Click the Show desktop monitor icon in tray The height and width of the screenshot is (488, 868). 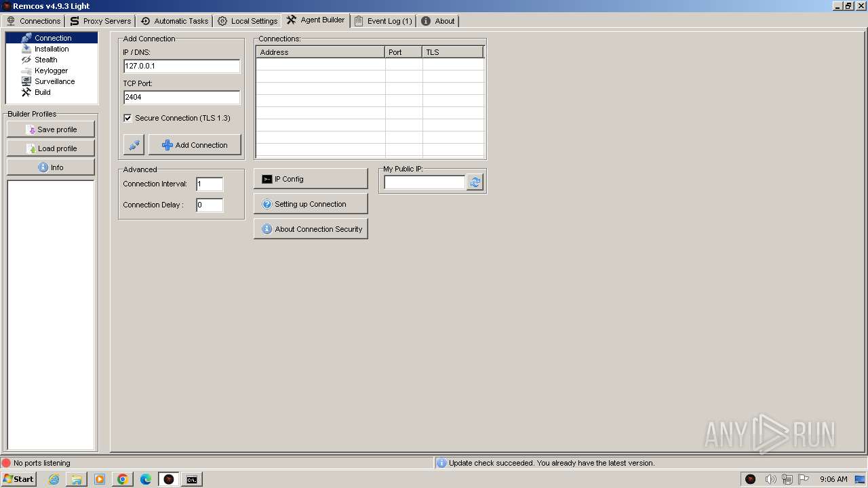click(x=860, y=479)
